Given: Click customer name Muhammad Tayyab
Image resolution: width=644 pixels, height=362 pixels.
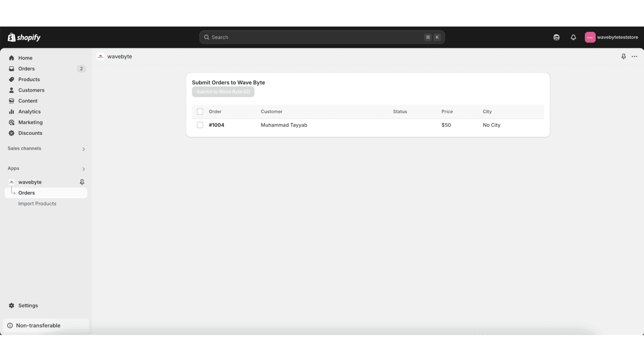Looking at the screenshot, I should click(284, 125).
